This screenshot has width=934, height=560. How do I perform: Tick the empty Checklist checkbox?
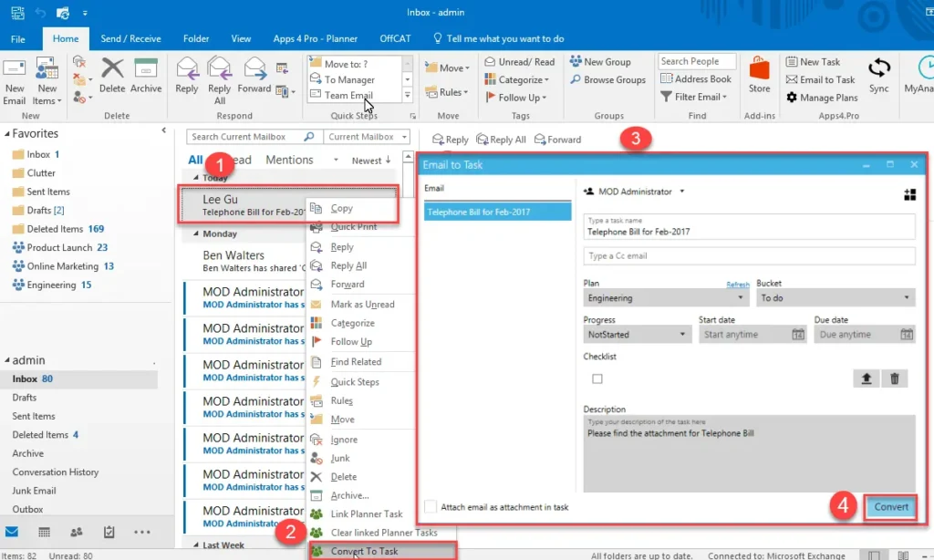[597, 379]
